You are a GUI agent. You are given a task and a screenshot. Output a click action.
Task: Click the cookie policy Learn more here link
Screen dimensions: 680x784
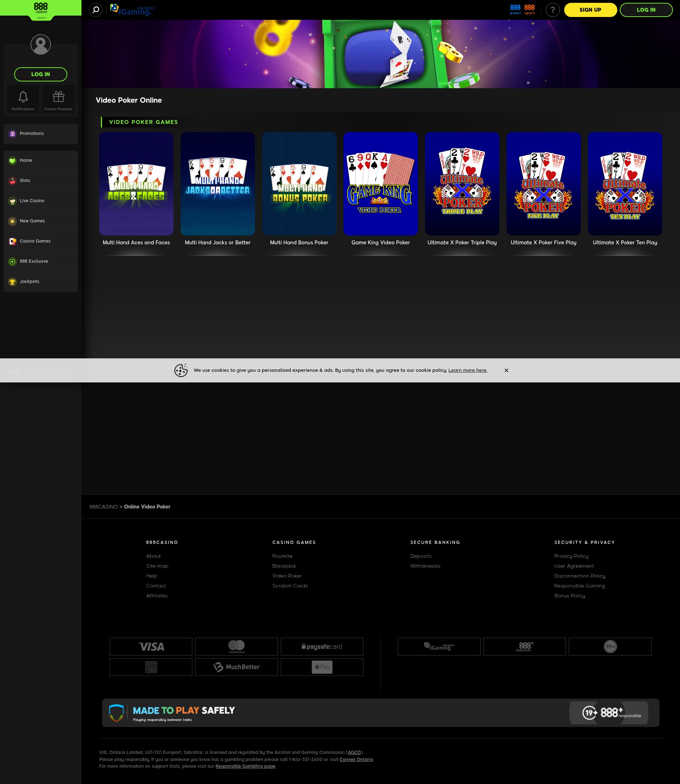point(468,370)
